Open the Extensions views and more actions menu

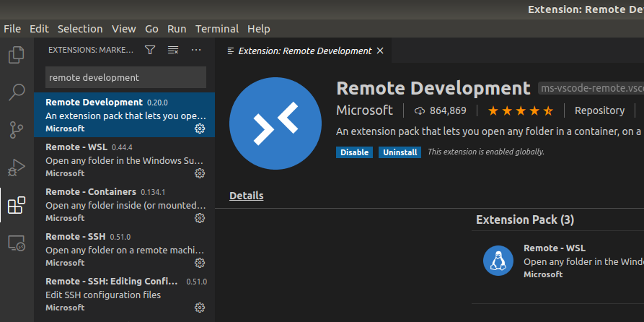[196, 50]
